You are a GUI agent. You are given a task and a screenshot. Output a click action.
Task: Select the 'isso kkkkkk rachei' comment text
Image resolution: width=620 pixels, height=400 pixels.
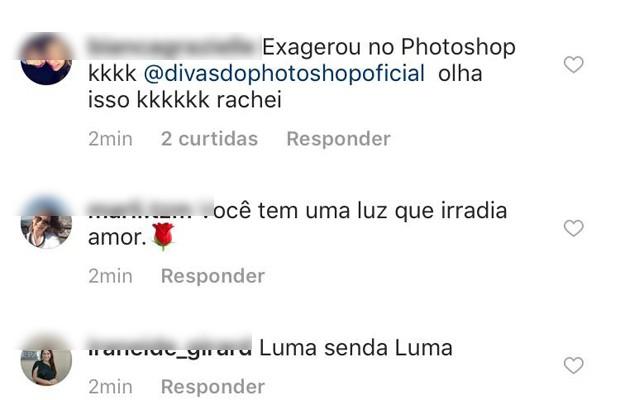[185, 100]
